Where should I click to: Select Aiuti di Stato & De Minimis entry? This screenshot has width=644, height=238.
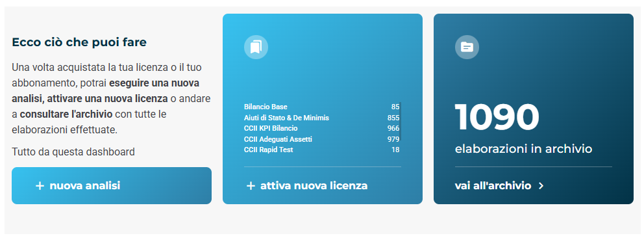tap(321, 118)
